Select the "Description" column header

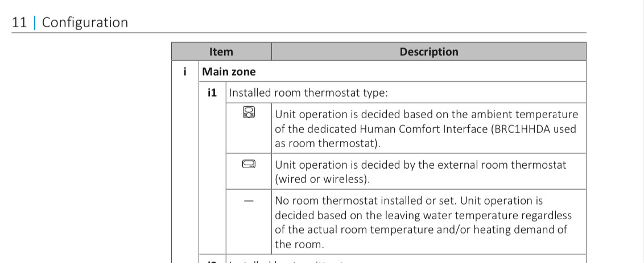coord(429,52)
